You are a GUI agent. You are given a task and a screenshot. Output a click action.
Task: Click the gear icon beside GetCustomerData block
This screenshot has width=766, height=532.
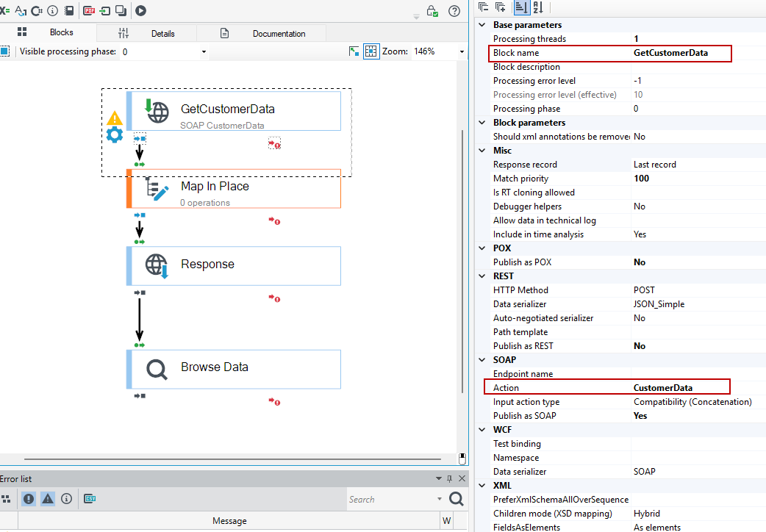[115, 134]
